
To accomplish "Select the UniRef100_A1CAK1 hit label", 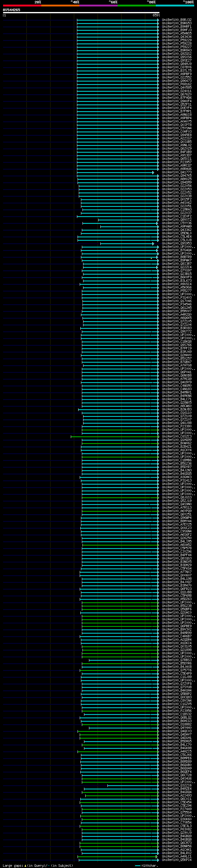I will tap(177, 850).
